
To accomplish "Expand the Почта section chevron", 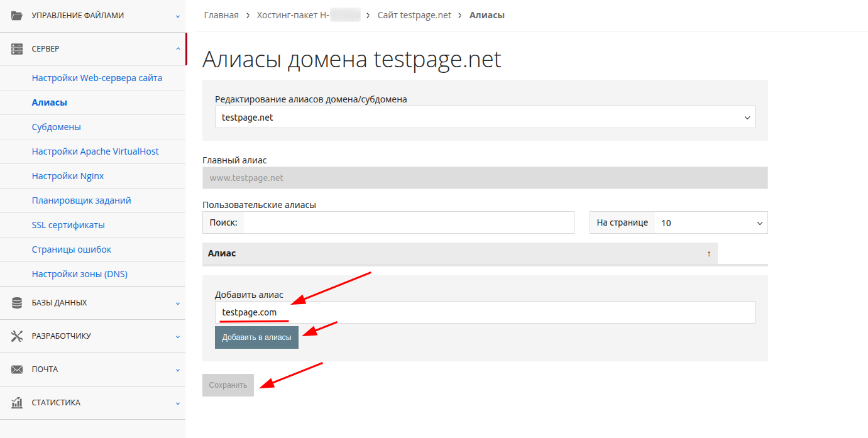I will click(x=178, y=370).
